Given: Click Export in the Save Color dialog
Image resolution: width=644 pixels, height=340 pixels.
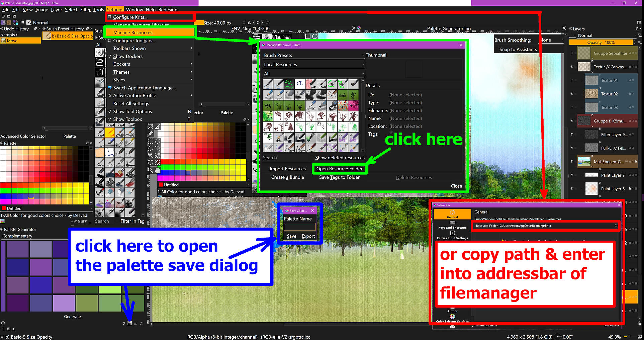Looking at the screenshot, I should pyautogui.click(x=308, y=236).
